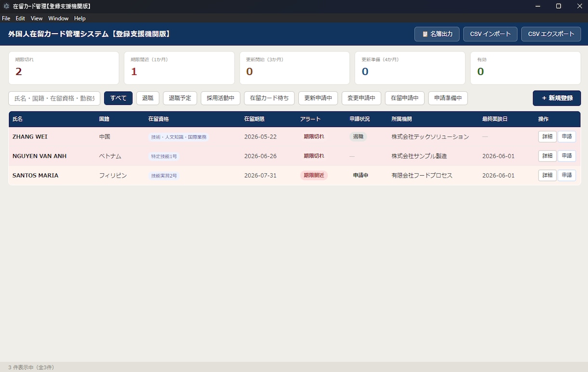Click the 申請中 status for SANTOS MARIA
Image resolution: width=588 pixels, height=372 pixels.
pos(361,175)
